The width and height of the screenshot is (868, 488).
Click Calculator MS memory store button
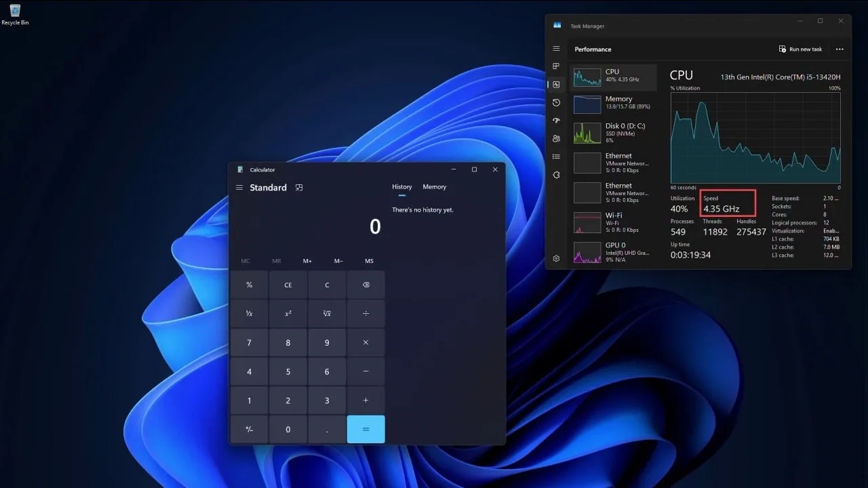coord(369,261)
